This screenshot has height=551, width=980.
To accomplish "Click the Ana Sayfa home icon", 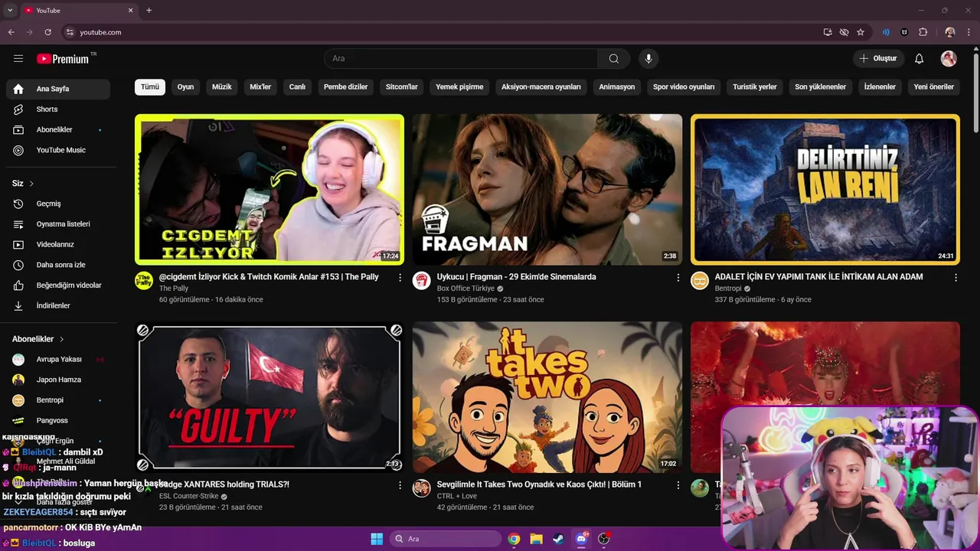I will pos(18,89).
